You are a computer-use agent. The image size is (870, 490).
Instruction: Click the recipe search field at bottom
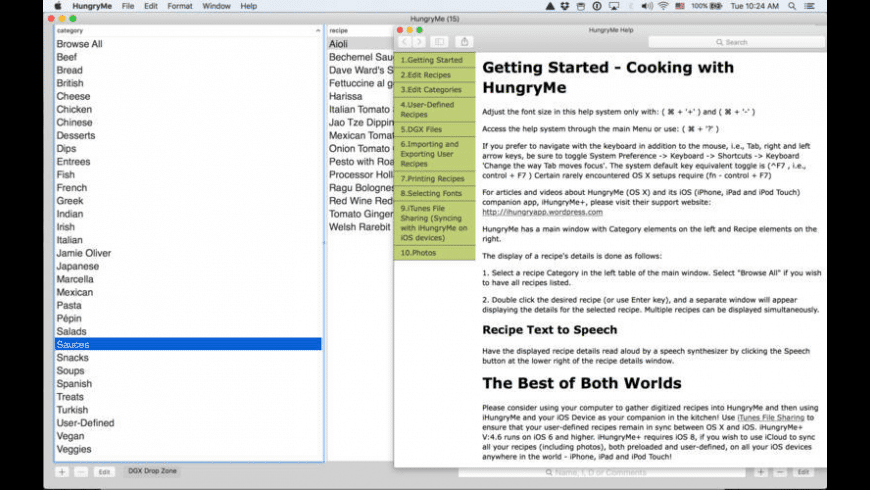601,472
